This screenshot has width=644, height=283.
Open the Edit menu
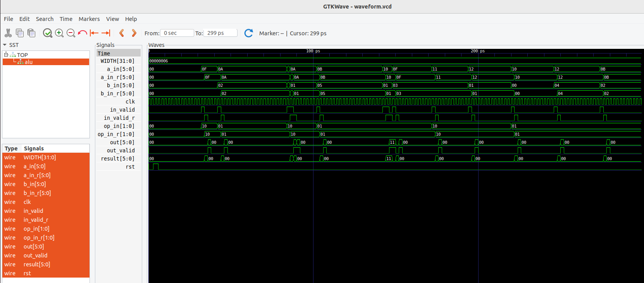[x=24, y=19]
